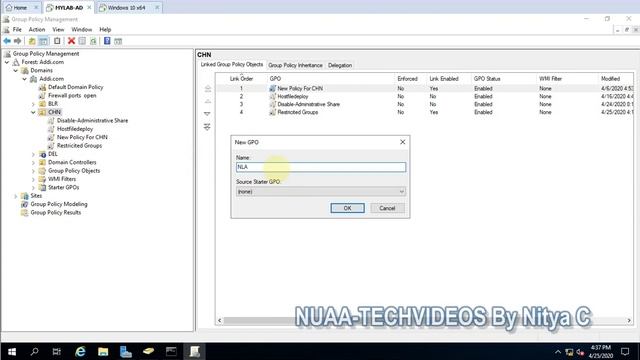
Task: Open the command prompt taskbar icon
Action: coord(171,351)
